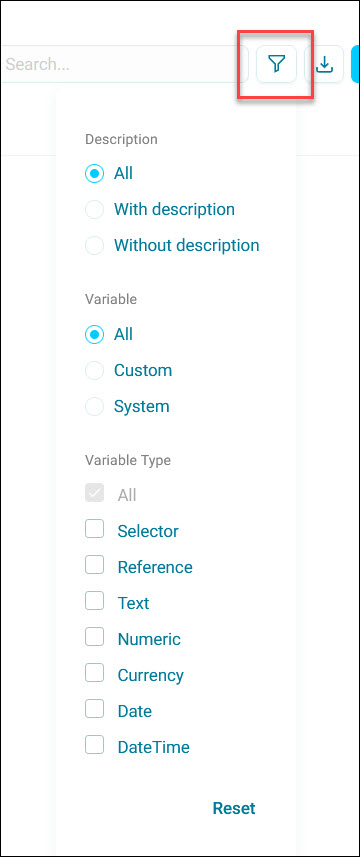Enable the Text variable type checkbox
360x857 pixels.
[x=95, y=601]
